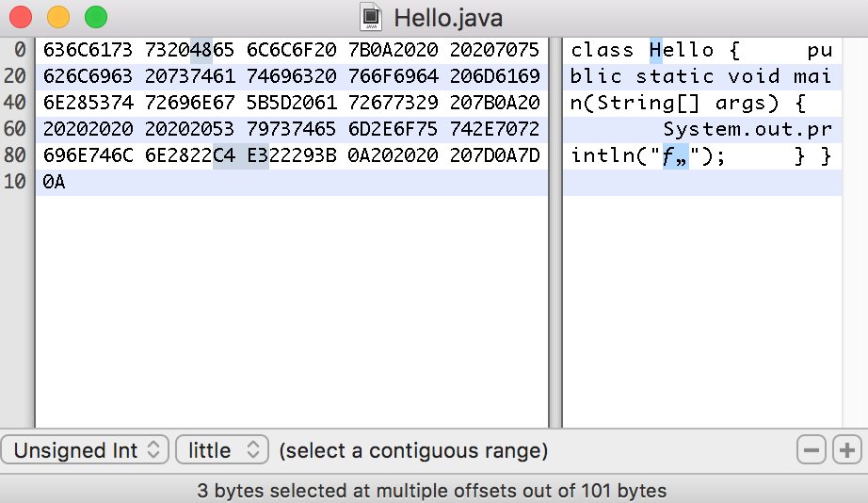The height and width of the screenshot is (503, 868).
Task: Click the word 'class' in text pane
Action: click(x=603, y=50)
